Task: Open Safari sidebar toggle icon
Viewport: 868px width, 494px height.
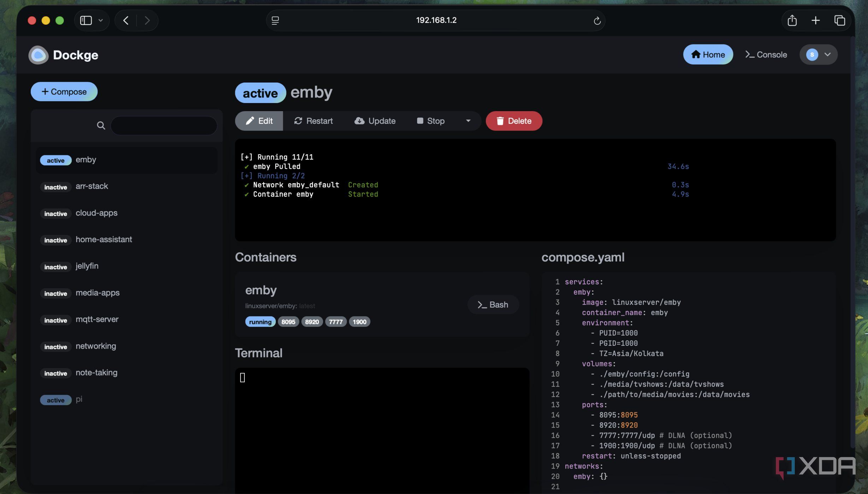Action: [x=86, y=20]
